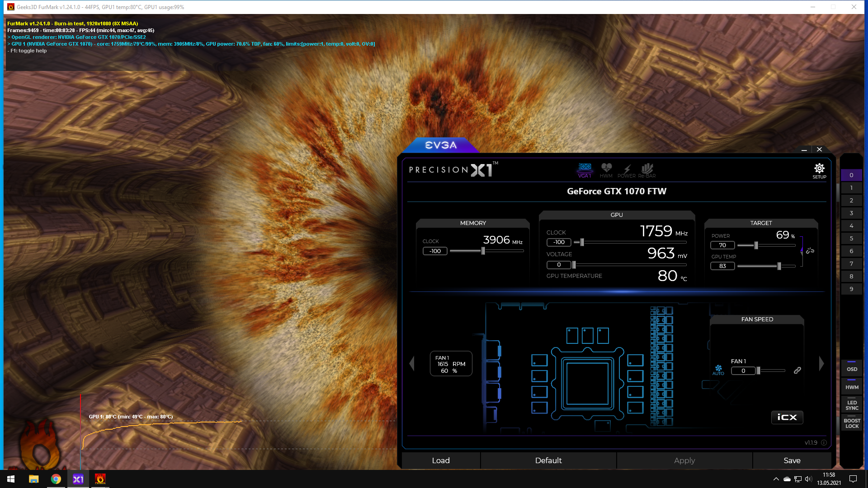
Task: Click the POWER lightning icon
Action: (627, 170)
